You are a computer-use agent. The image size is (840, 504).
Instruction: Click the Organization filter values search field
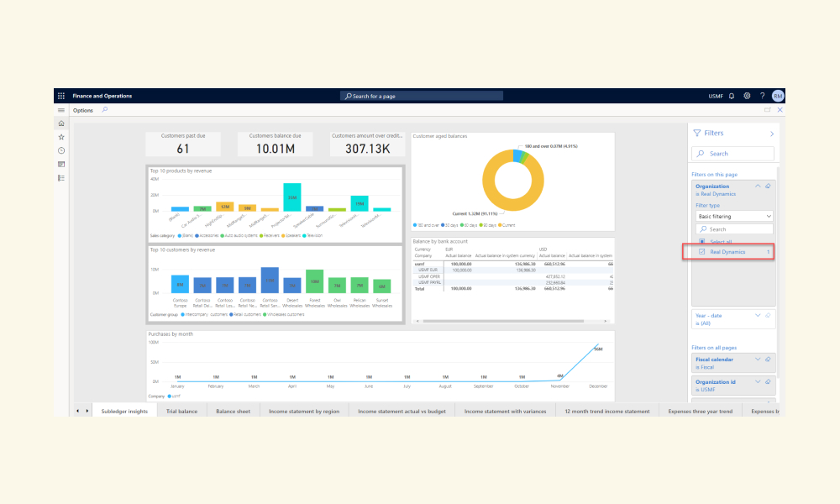tap(734, 229)
